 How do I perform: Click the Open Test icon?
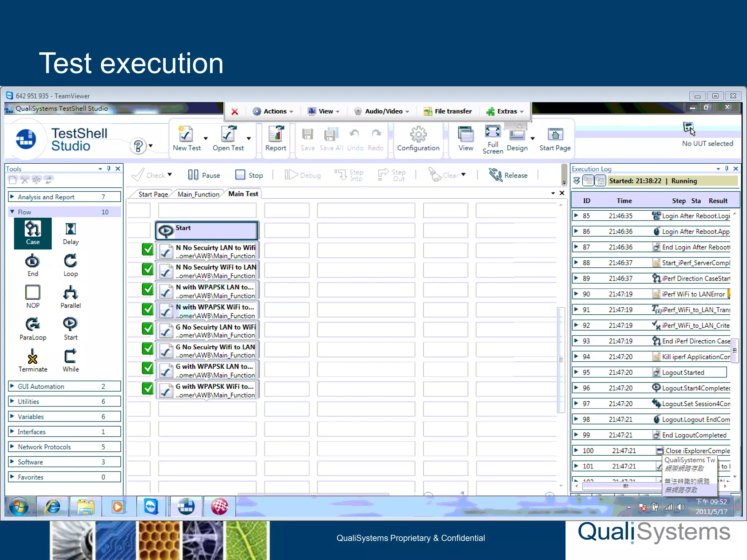tap(228, 139)
